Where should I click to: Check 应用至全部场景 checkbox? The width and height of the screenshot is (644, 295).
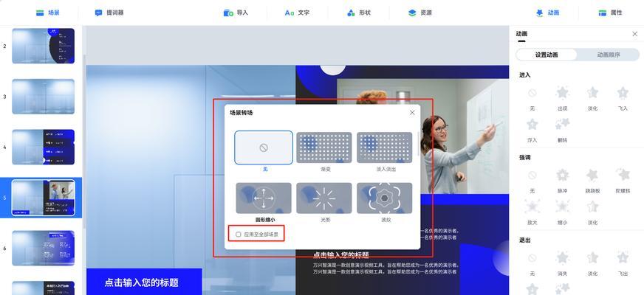click(239, 235)
